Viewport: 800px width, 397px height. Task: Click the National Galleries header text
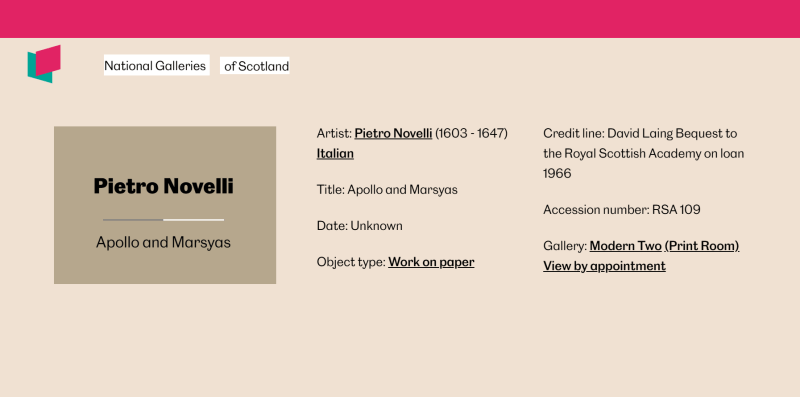(155, 65)
